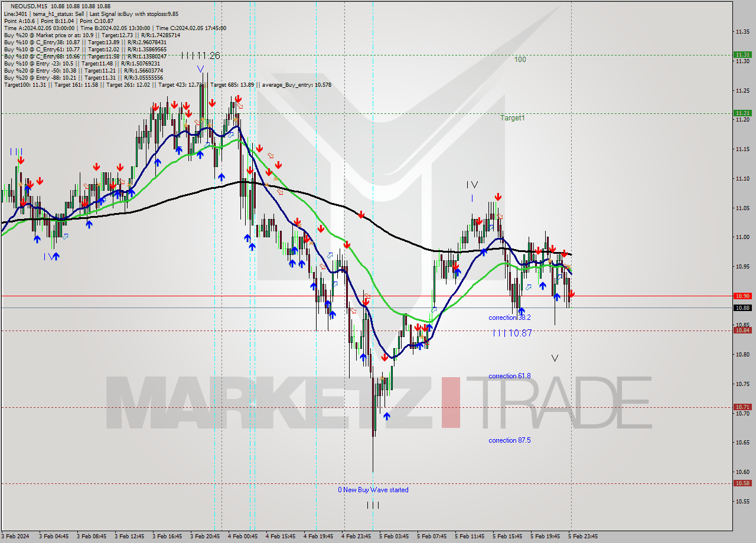The width and height of the screenshot is (756, 543).
Task: Click the 'Buy %10 @ C_Entry88' line
Action: tap(85, 56)
